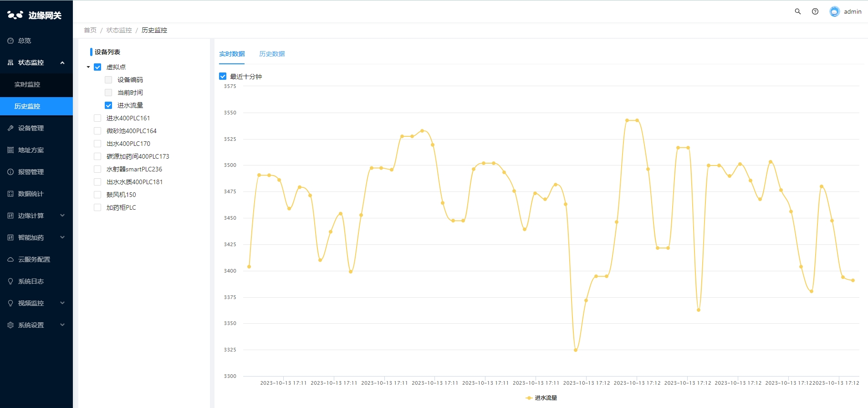The width and height of the screenshot is (868, 408).
Task: Check the 加药柜PLC checkbox
Action: 97,207
